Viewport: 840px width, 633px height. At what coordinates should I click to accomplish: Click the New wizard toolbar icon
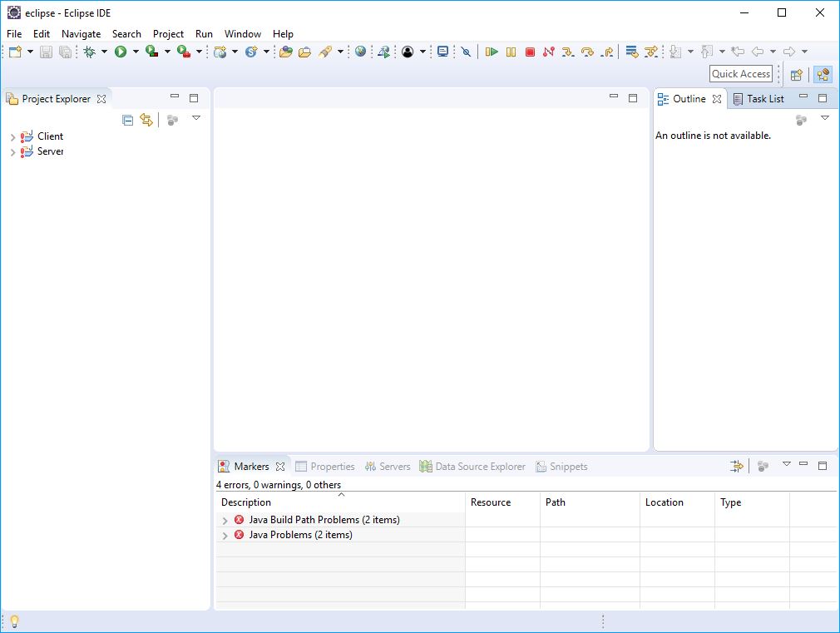click(15, 52)
